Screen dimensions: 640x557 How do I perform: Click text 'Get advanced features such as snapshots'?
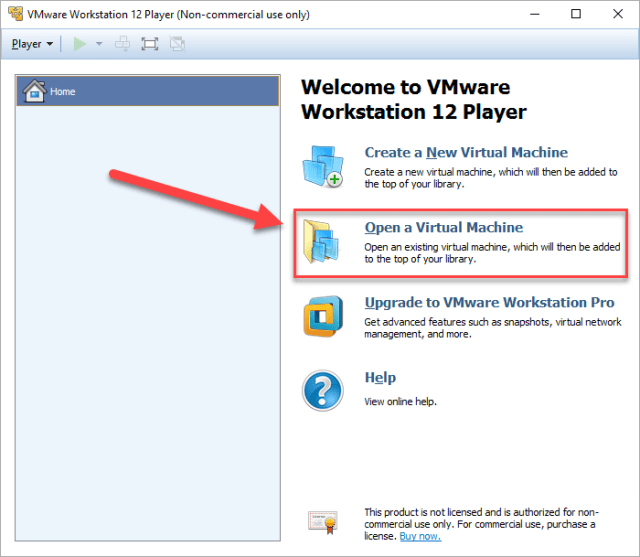(x=457, y=322)
